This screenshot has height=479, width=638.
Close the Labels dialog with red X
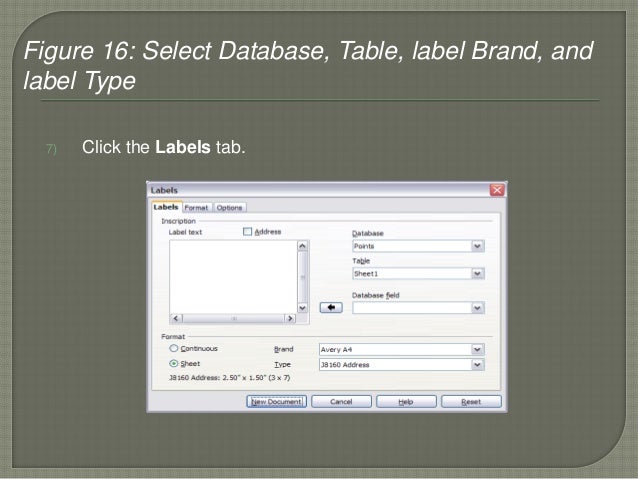tap(497, 190)
